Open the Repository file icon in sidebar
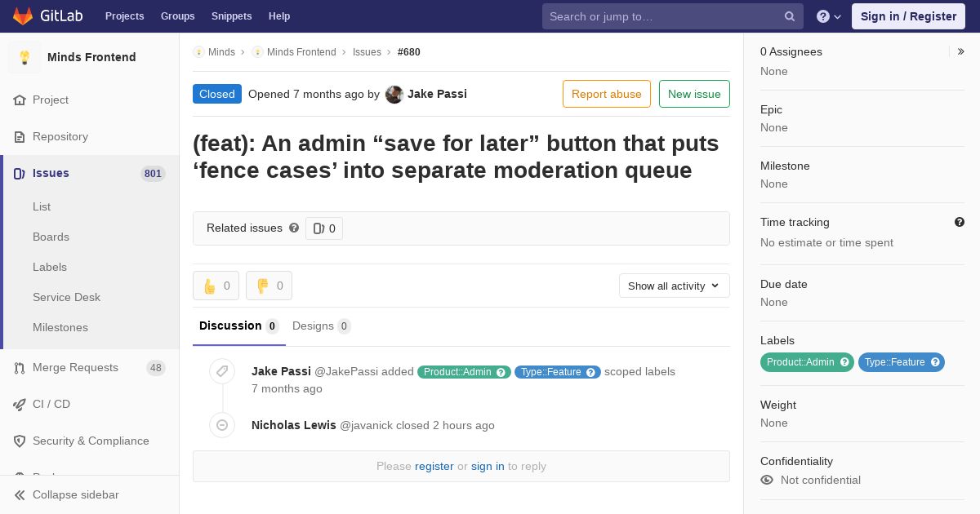This screenshot has width=980, height=514. (x=20, y=136)
